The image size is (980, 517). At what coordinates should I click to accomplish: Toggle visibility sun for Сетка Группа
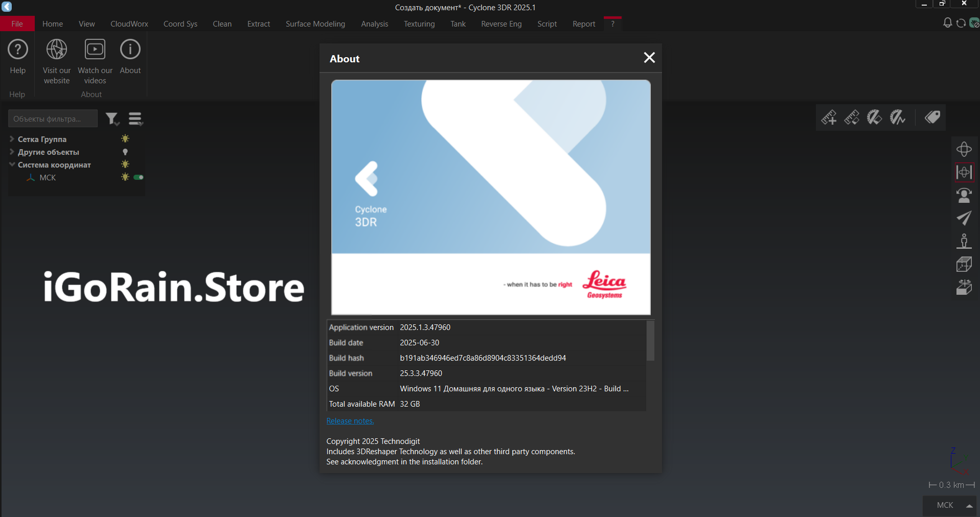(x=125, y=139)
